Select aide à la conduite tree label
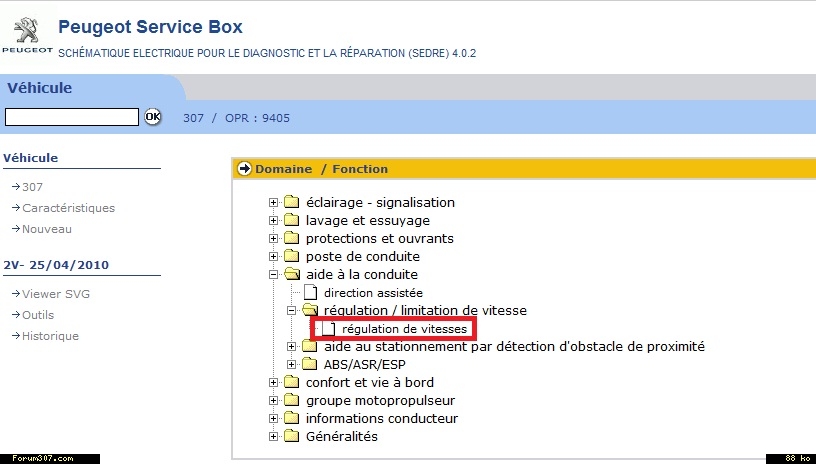Image resolution: width=816 pixels, height=464 pixels. [362, 274]
